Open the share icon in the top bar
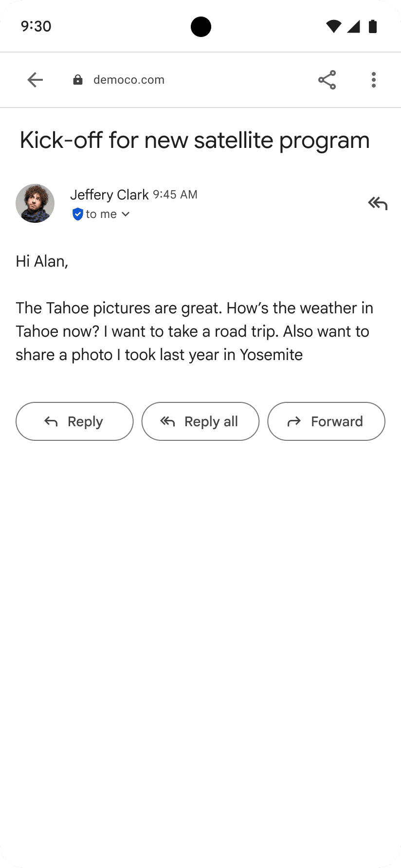 point(327,80)
